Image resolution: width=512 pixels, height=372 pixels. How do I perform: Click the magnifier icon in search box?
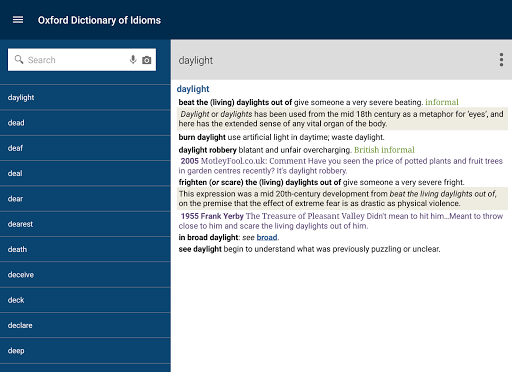coord(19,60)
